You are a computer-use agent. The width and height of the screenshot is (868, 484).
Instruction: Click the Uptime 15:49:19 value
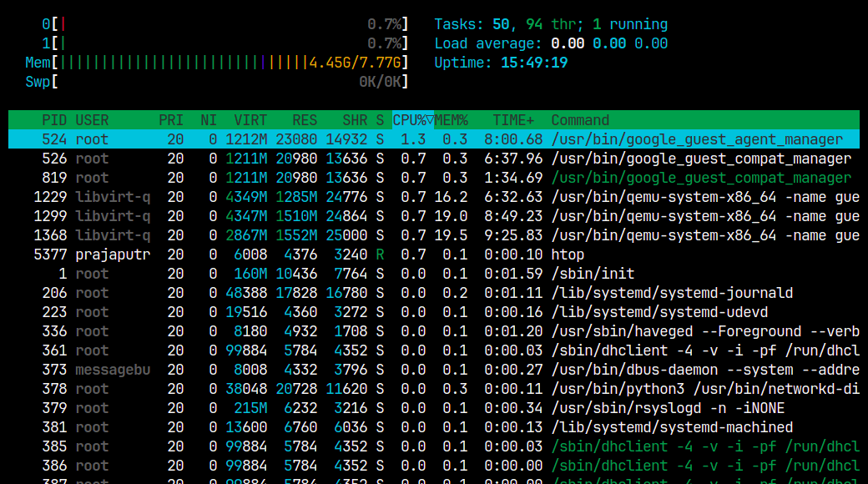[534, 63]
